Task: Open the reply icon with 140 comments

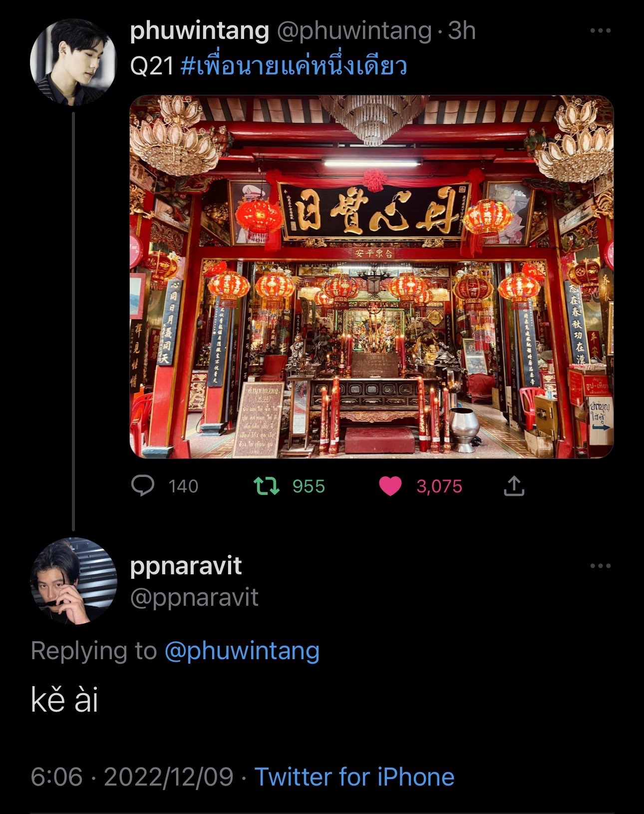Action: click(143, 485)
